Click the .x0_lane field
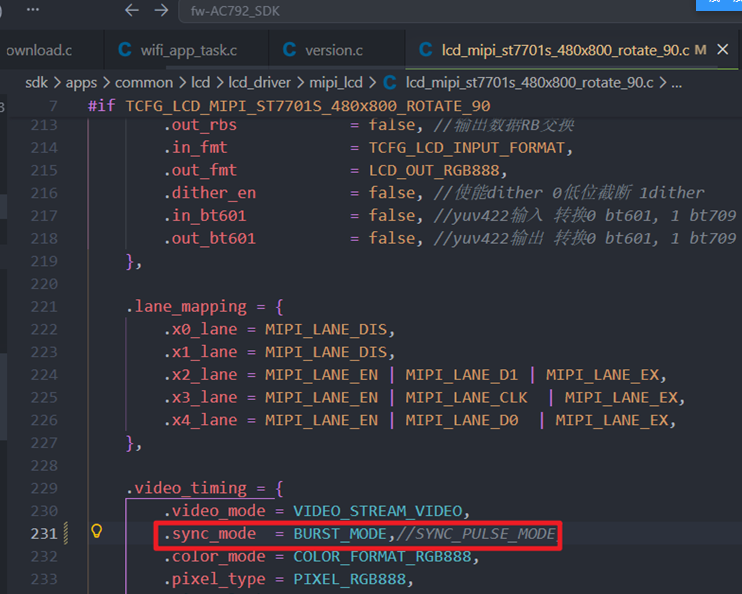The image size is (742, 594). point(201,329)
